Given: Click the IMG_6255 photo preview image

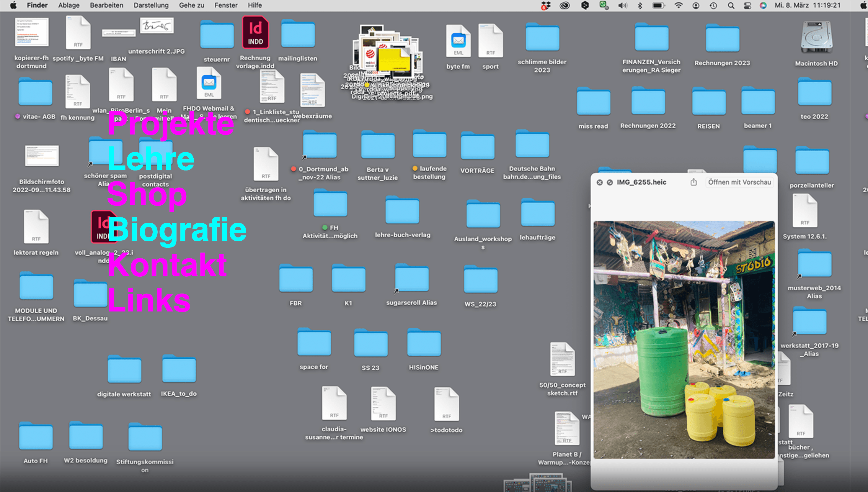Looking at the screenshot, I should coord(684,340).
